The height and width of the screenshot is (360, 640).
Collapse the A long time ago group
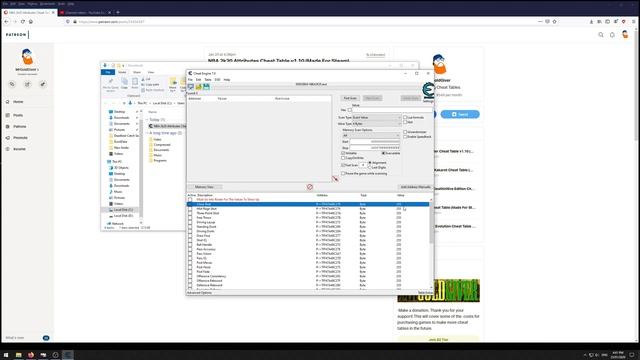point(147,133)
